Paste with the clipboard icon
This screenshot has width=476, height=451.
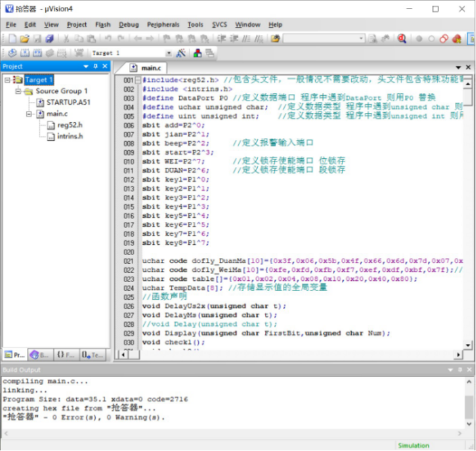(92, 38)
